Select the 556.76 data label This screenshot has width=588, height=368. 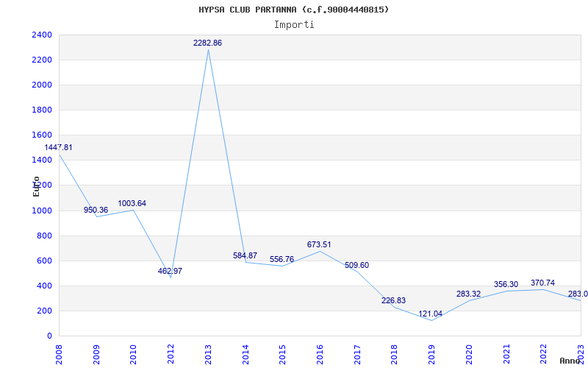click(x=282, y=259)
